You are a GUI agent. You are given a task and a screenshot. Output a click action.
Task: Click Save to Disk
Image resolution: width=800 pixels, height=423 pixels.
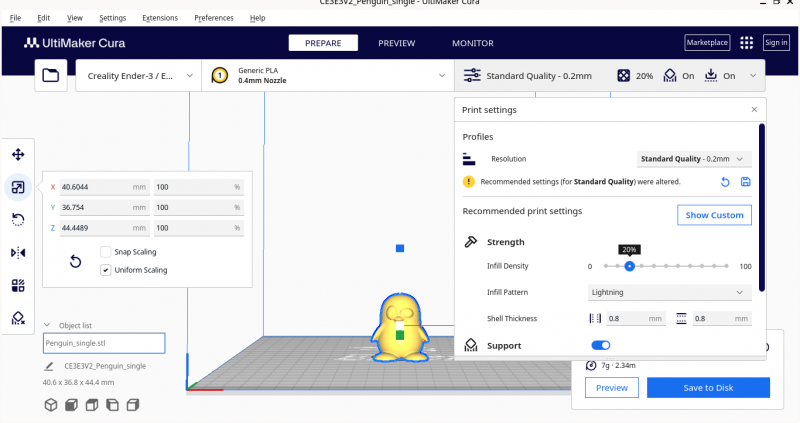[708, 388]
